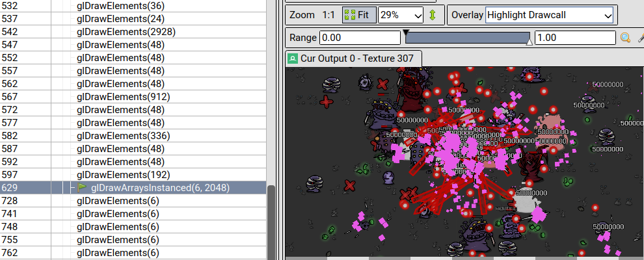Click the magnifier zoom-range icon
644x260 pixels.
point(625,38)
